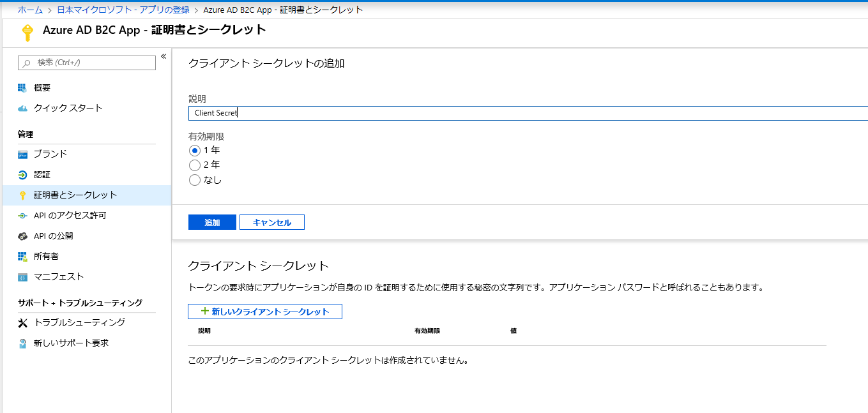Click the API のアクセス許可 icon
Viewport: 868px width, 413px height.
22,215
